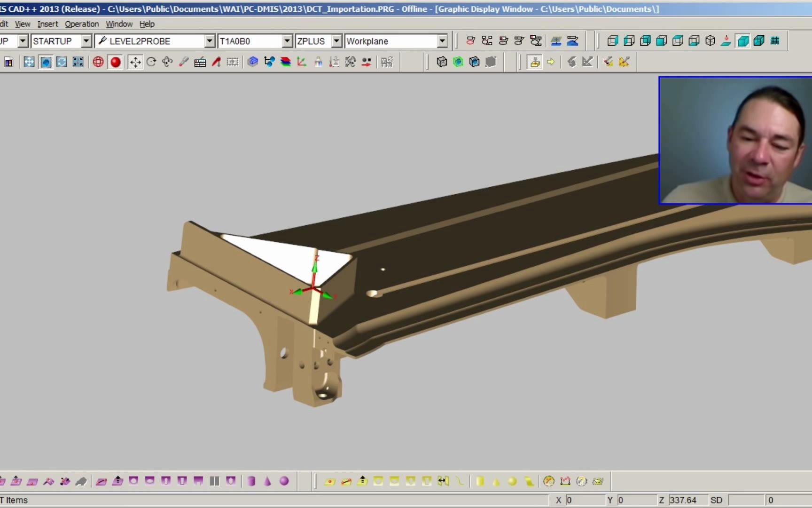812x508 pixels.
Task: Click the gage icon on feature toolbar
Action: pos(548,481)
